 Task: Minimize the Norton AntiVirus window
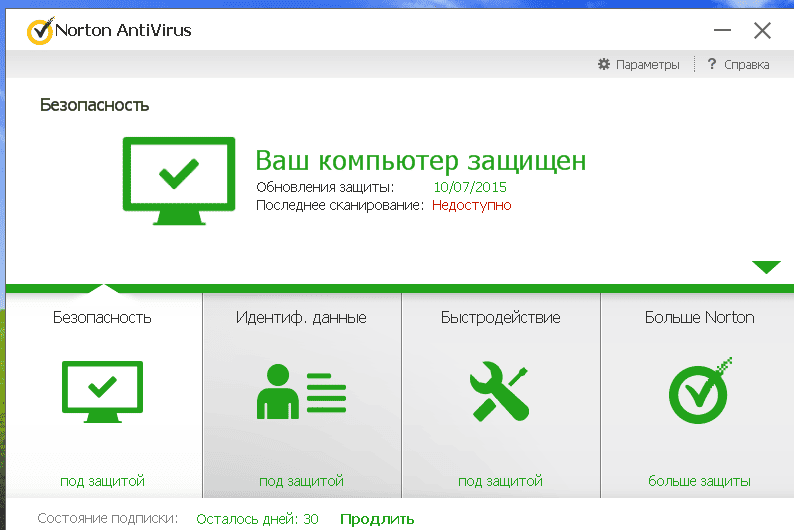click(x=722, y=30)
